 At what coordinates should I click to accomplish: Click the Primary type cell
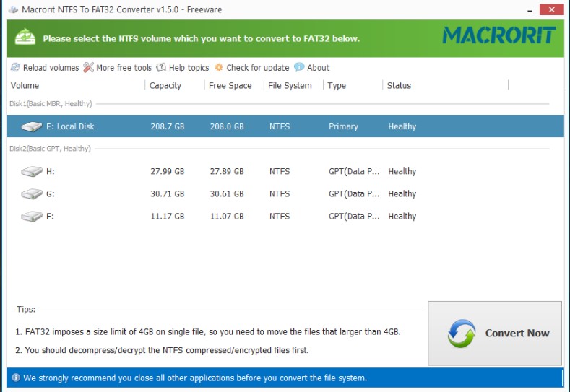click(344, 126)
